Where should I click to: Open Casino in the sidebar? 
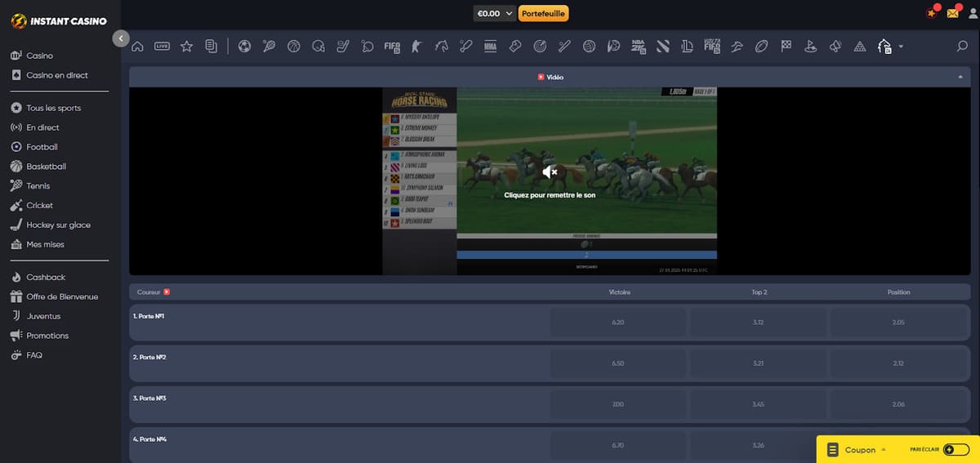coord(39,56)
